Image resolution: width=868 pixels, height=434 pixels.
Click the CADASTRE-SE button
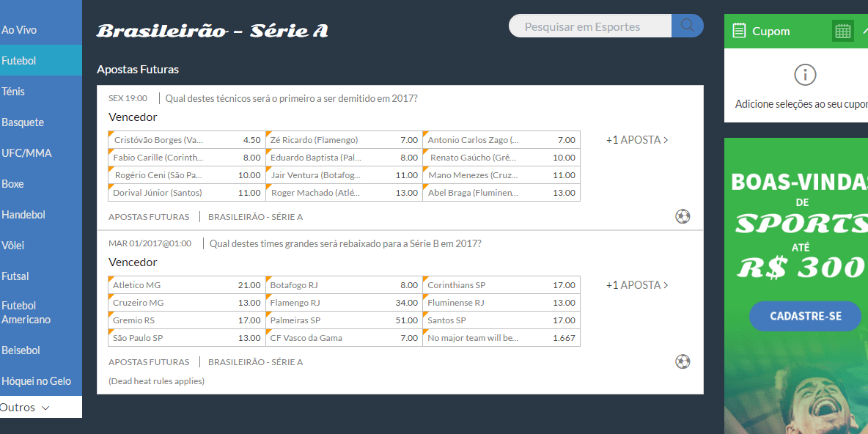coord(805,316)
